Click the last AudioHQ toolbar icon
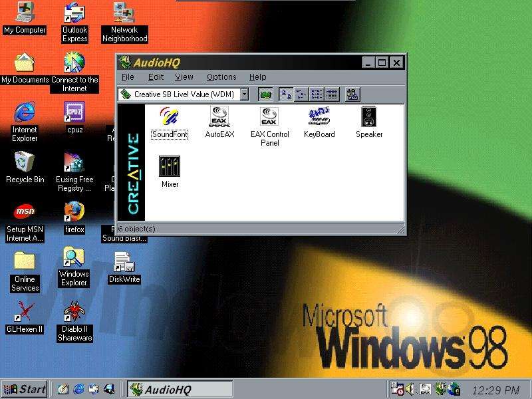Image resolution: width=532 pixels, height=399 pixels. (352, 94)
